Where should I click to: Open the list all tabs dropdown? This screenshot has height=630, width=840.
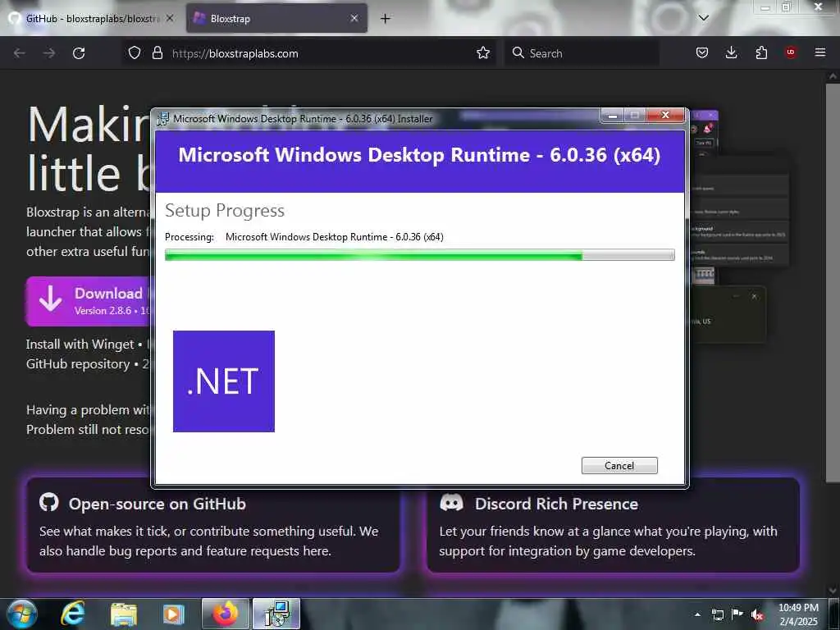coord(703,18)
